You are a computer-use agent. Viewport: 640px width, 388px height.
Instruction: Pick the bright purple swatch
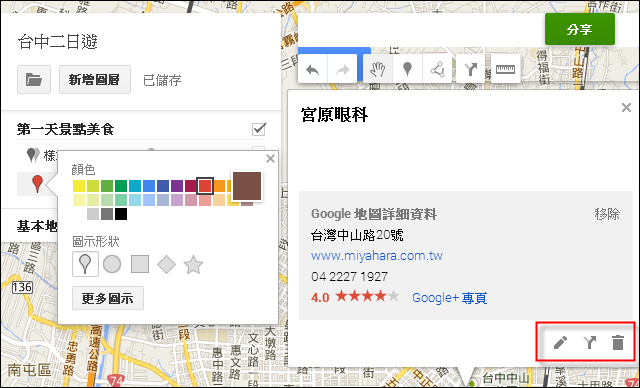point(177,186)
